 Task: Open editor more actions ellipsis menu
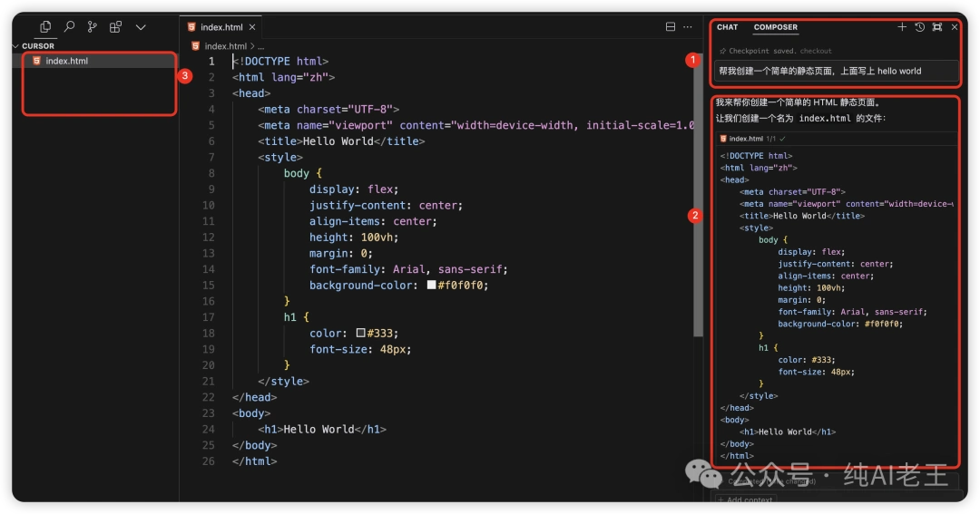[688, 27]
